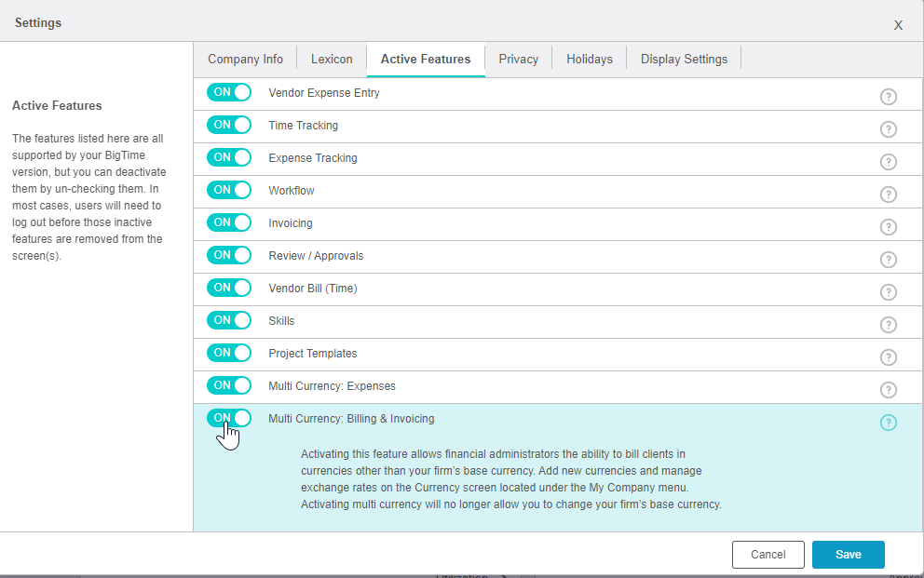This screenshot has height=578, width=924.
Task: Click help icon for Vendor Expense Entry
Action: tap(888, 97)
